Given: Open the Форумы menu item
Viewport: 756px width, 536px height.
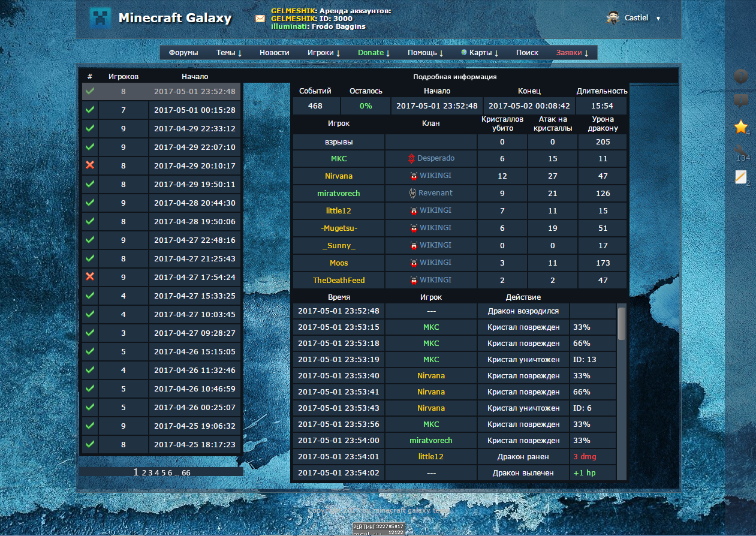Looking at the screenshot, I should [x=183, y=53].
